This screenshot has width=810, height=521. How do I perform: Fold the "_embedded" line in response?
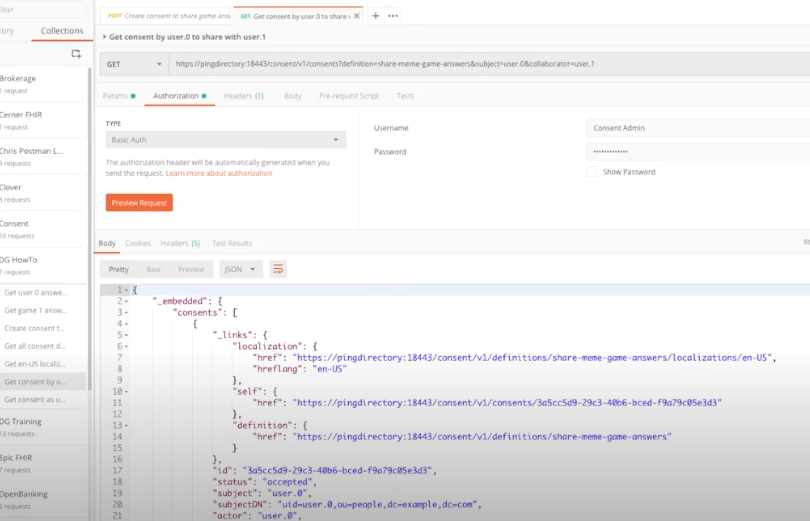[124, 301]
